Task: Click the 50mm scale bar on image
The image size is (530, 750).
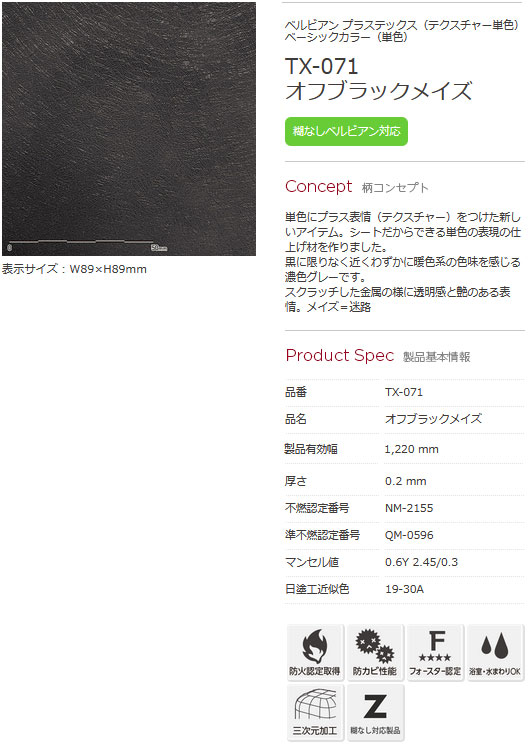Action: tap(88, 245)
